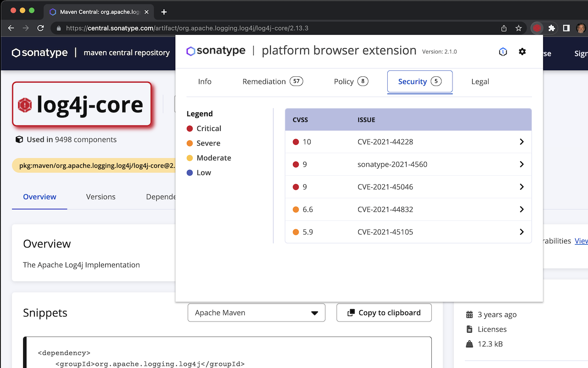Open the Sonatype extension settings gear

coord(522,52)
